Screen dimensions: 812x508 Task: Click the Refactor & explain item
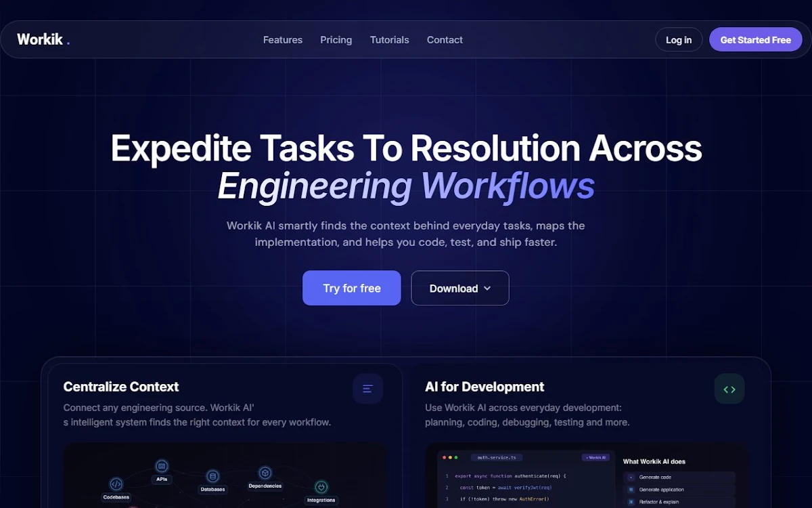[679, 502]
